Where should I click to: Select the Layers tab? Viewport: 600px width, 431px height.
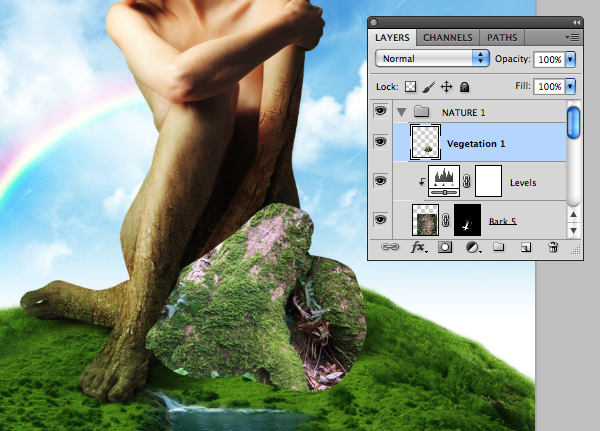pyautogui.click(x=392, y=38)
